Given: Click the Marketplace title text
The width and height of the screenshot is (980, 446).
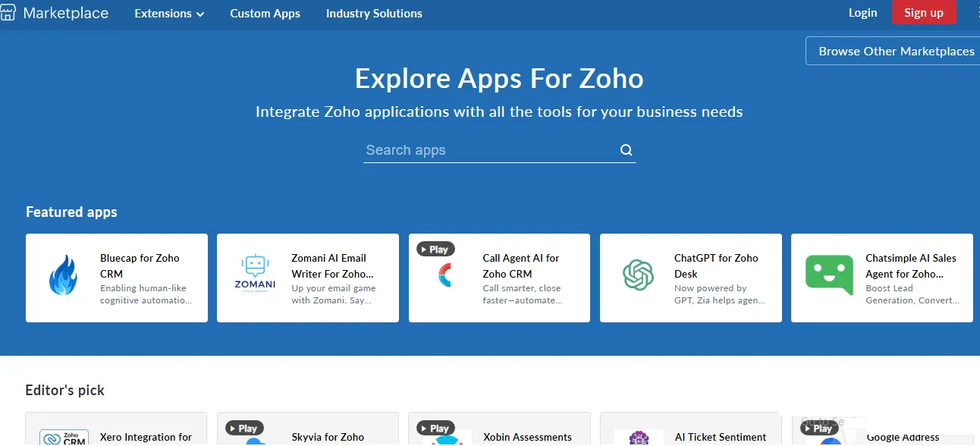Looking at the screenshot, I should [x=66, y=13].
